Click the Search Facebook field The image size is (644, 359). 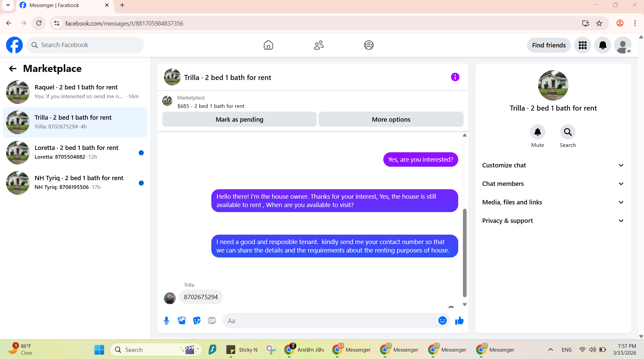[85, 45]
